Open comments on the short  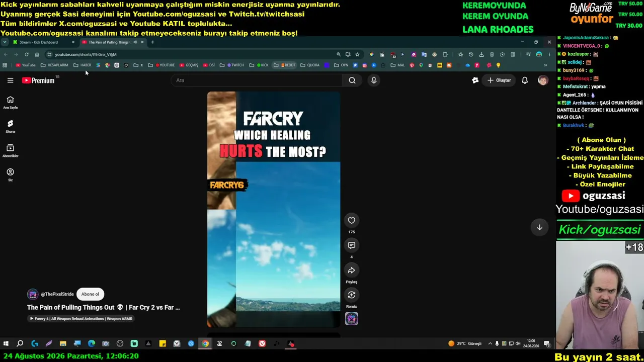[352, 245]
